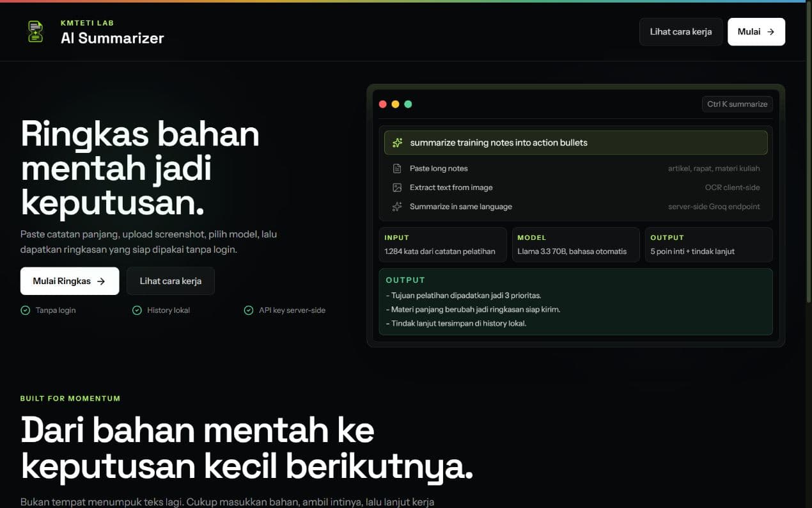Click the sparkle icon next to Summarize in same language

(x=397, y=207)
